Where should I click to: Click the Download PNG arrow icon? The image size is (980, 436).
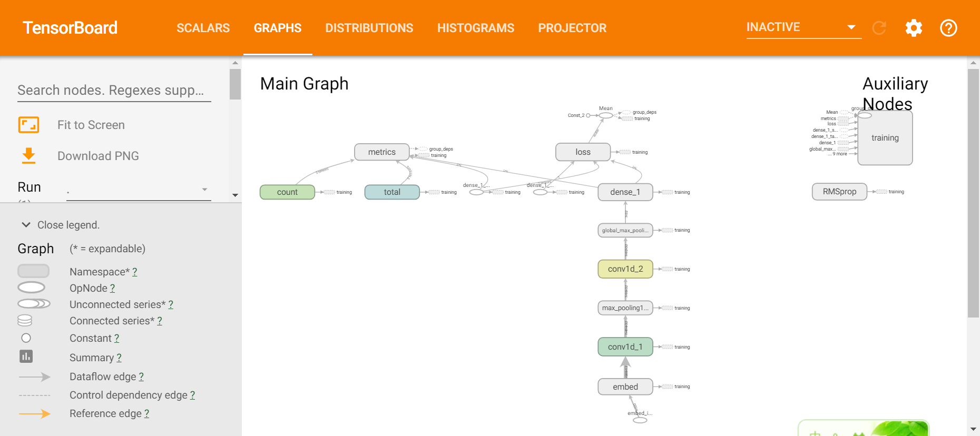[x=29, y=156]
